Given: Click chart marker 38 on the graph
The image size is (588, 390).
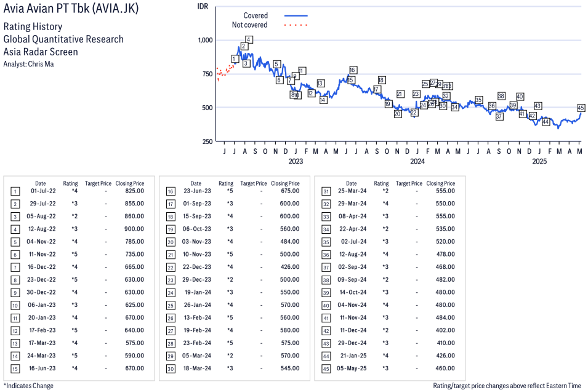Looking at the screenshot, I should (x=501, y=97).
